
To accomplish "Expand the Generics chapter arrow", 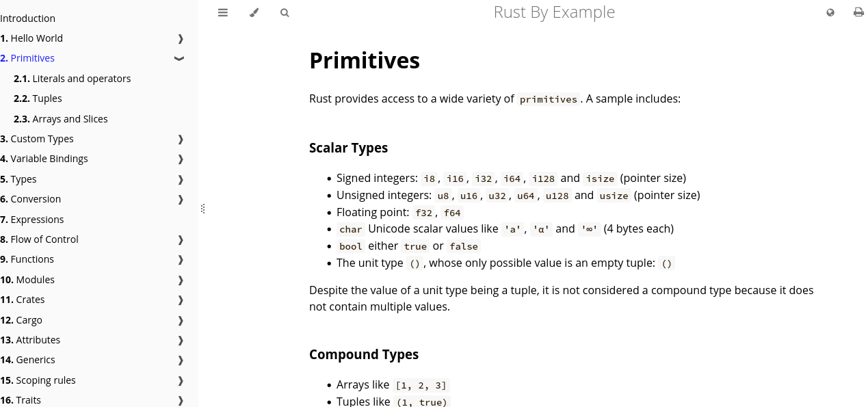I will pyautogui.click(x=181, y=360).
